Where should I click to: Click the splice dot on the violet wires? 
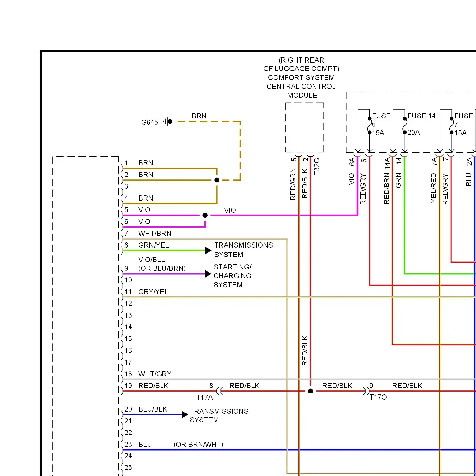[x=205, y=215]
